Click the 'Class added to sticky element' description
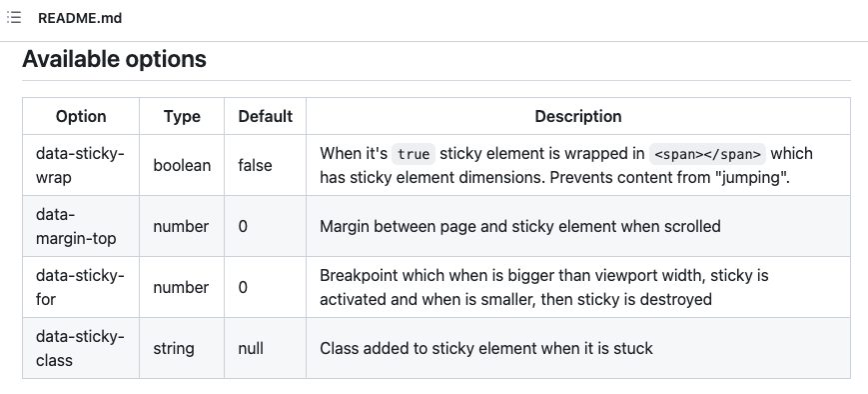 click(x=486, y=348)
